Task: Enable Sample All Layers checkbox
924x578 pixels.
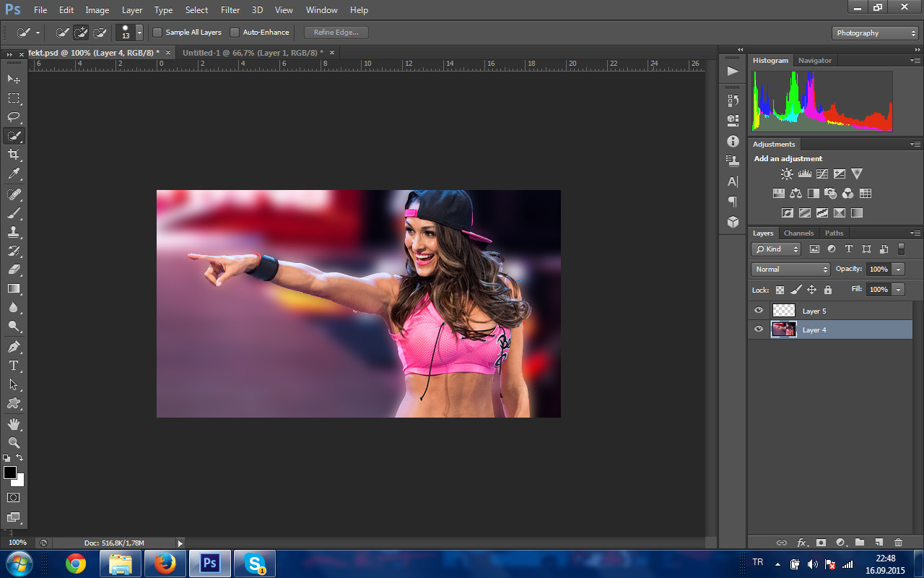Action: click(157, 33)
